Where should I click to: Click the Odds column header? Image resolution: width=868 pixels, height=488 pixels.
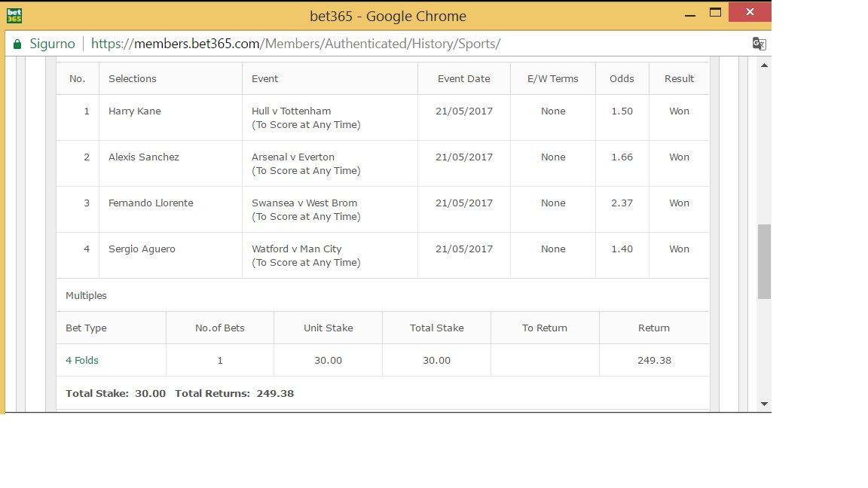point(622,78)
